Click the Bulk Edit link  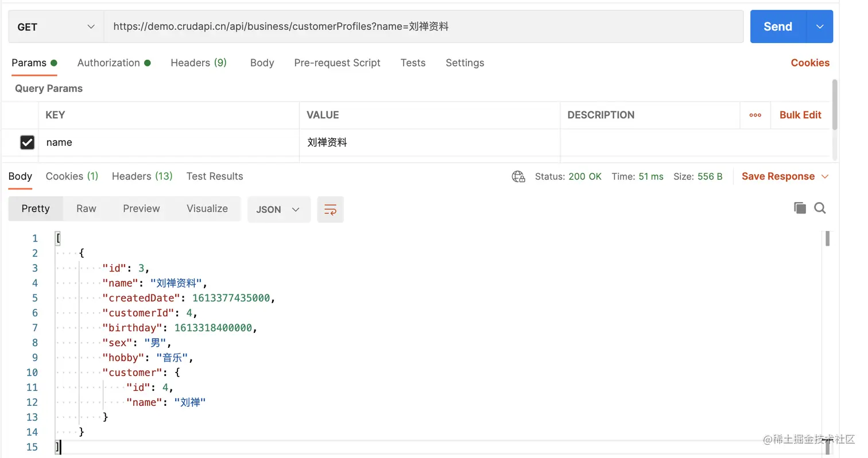(800, 115)
